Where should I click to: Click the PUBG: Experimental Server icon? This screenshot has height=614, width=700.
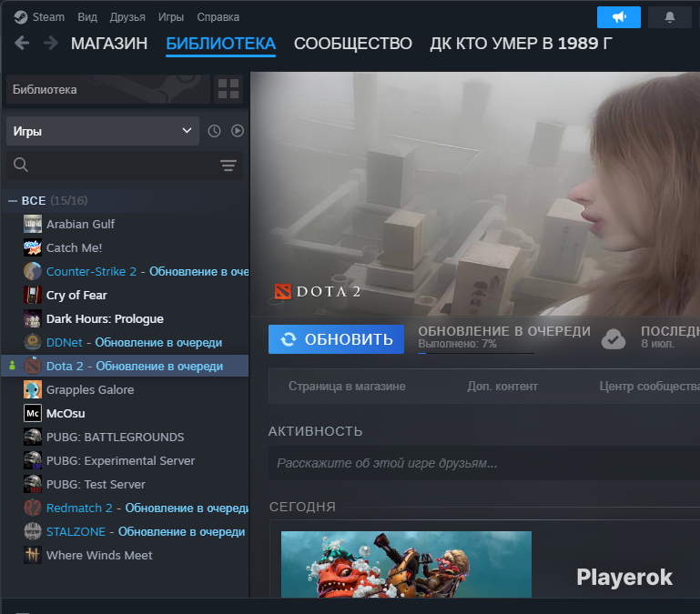point(33,460)
